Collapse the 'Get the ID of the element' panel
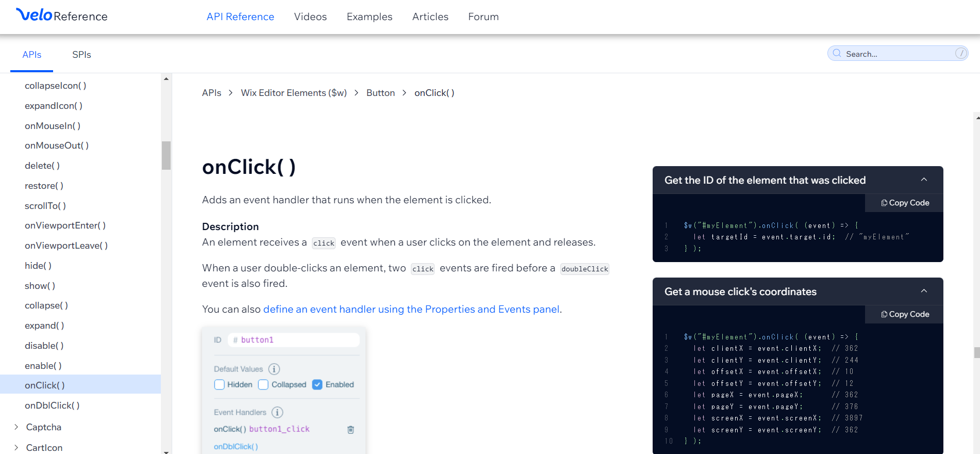The height and width of the screenshot is (454, 980). 924,180
